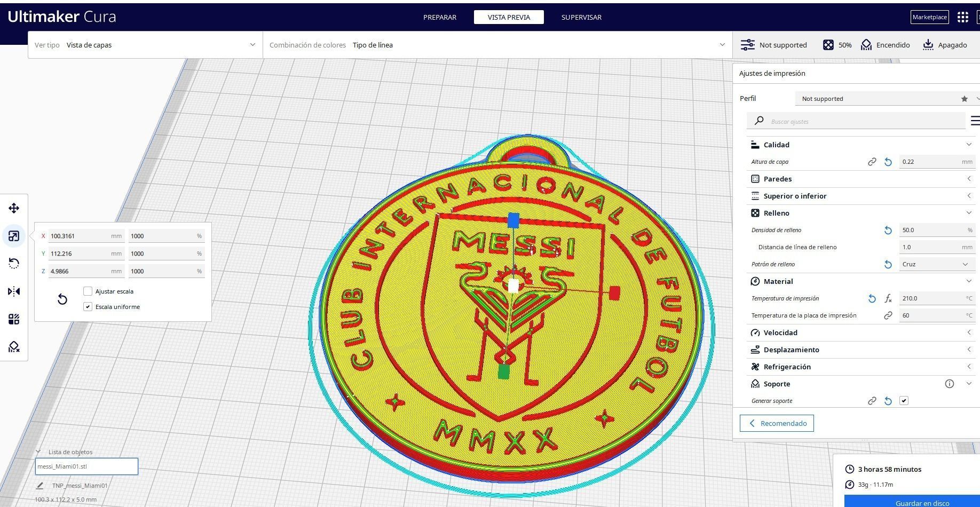Click the Encendido support icon in header
The width and height of the screenshot is (980, 507).
point(866,45)
